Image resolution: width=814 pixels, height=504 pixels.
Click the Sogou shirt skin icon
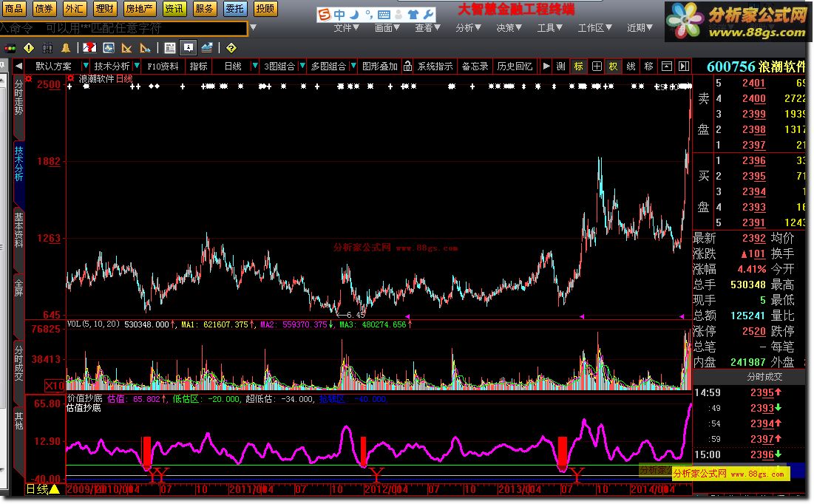click(413, 15)
